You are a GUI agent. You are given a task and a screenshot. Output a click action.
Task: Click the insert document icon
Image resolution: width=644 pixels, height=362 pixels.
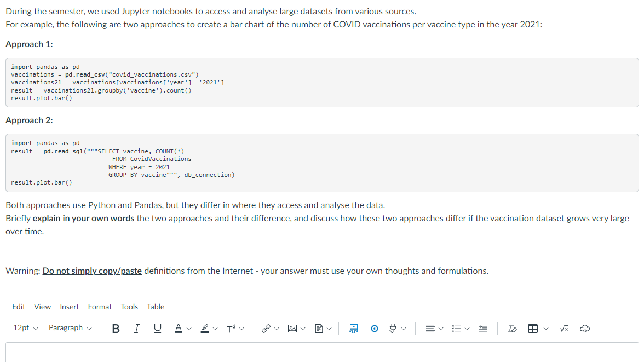click(319, 328)
